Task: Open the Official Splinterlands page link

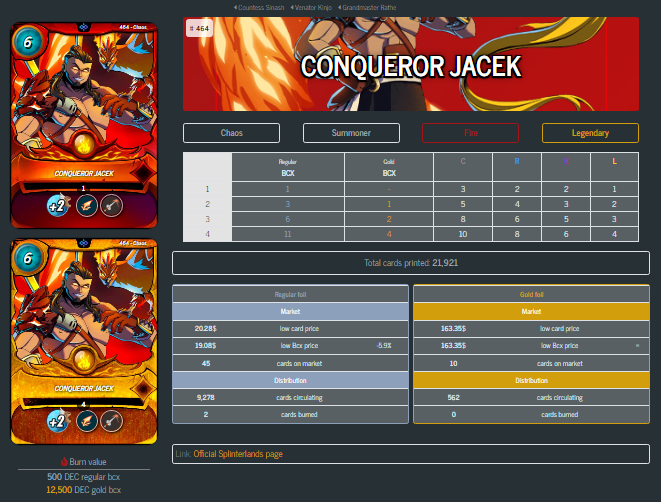Action: (x=238, y=454)
